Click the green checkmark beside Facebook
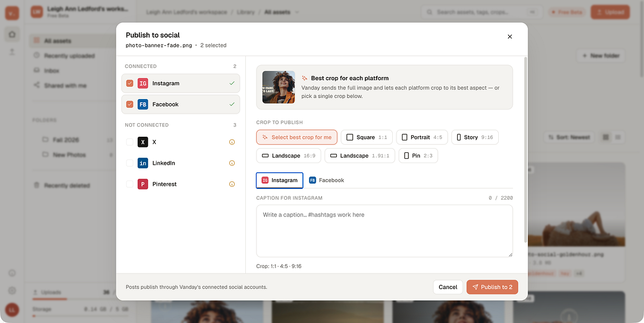Image resolution: width=644 pixels, height=323 pixels. click(x=232, y=104)
